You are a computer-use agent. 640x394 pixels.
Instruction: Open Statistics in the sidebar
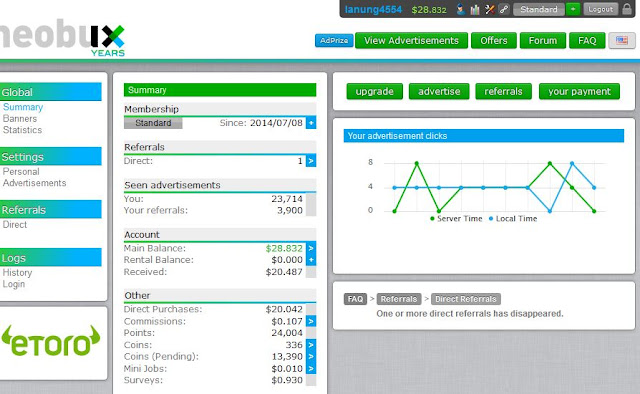[x=22, y=130]
